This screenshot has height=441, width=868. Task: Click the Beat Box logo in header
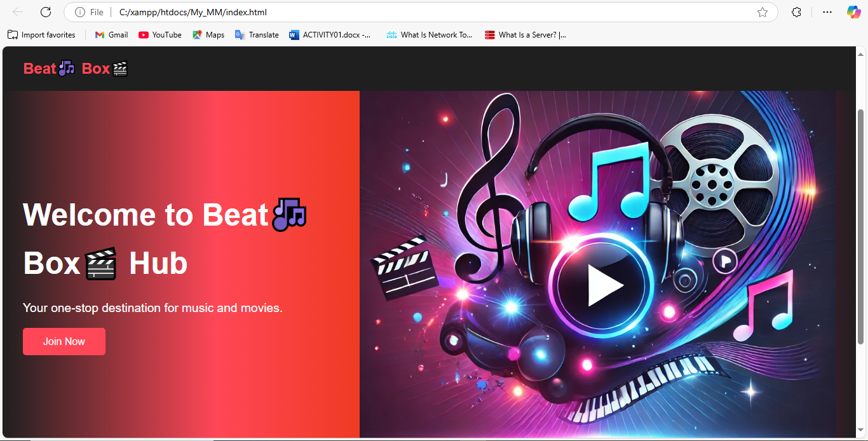coord(76,69)
